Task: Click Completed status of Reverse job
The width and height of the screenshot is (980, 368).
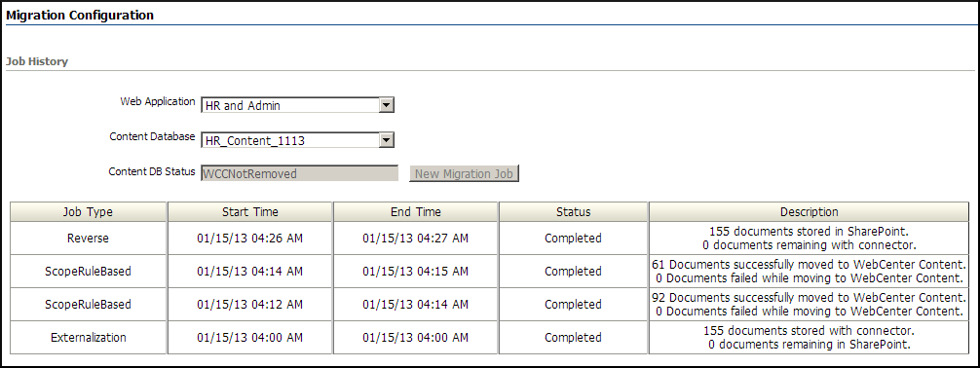Action: tap(573, 239)
